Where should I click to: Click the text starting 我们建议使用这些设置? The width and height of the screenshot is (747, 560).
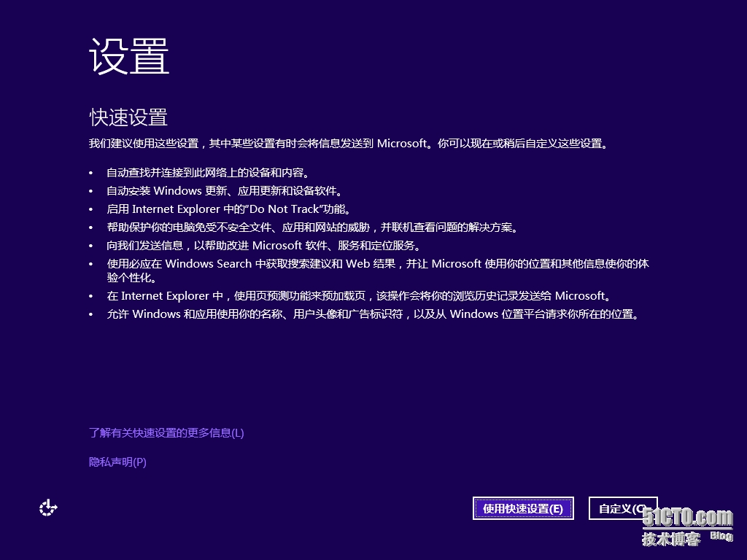tap(349, 144)
